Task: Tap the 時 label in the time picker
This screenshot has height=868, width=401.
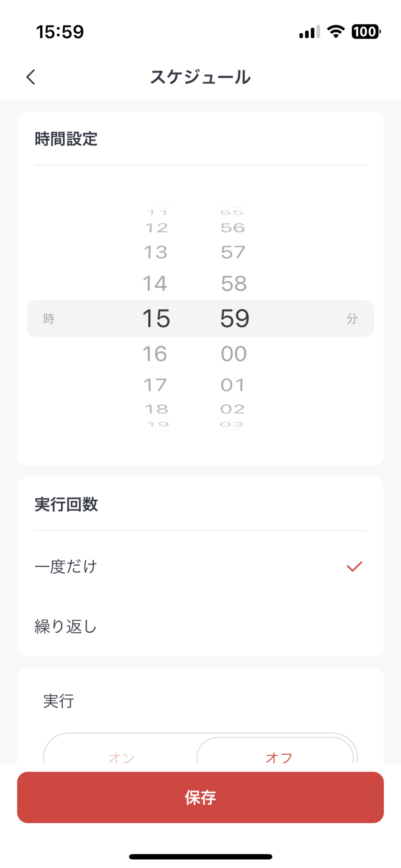Action: 49,319
